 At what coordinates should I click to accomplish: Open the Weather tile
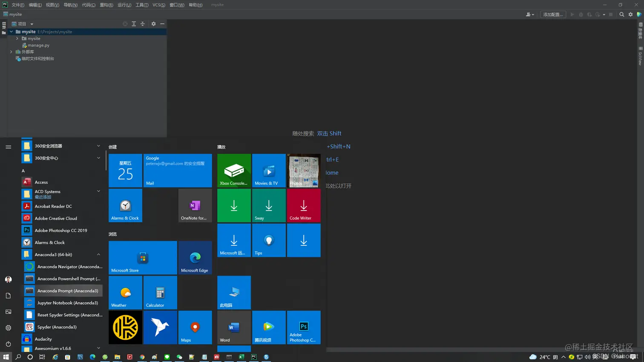pyautogui.click(x=125, y=293)
